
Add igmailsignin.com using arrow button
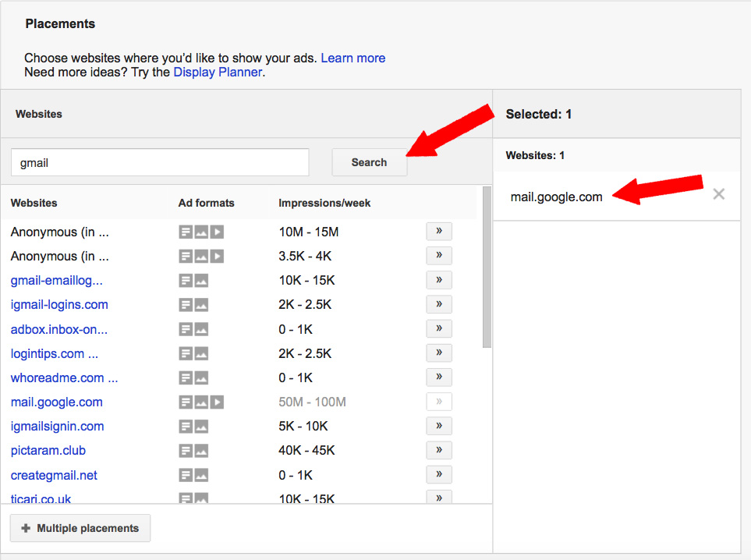pos(439,426)
